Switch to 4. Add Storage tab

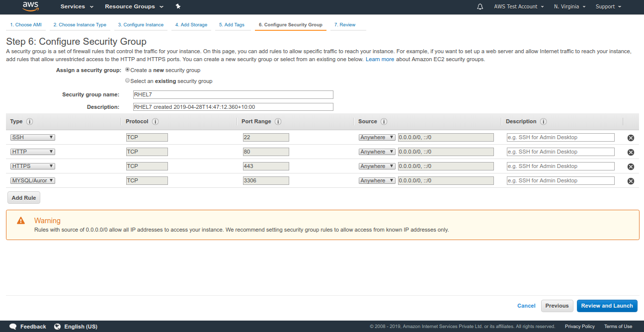[x=191, y=25]
